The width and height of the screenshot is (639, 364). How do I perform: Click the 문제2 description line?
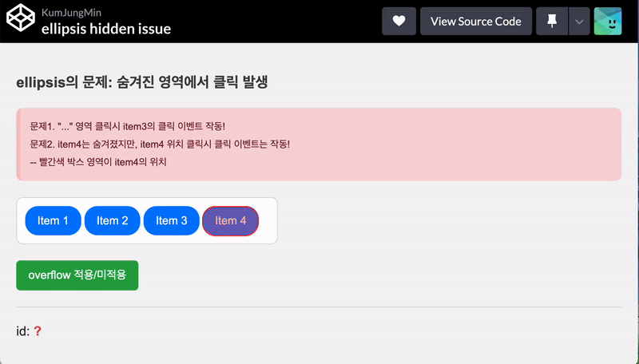click(161, 144)
